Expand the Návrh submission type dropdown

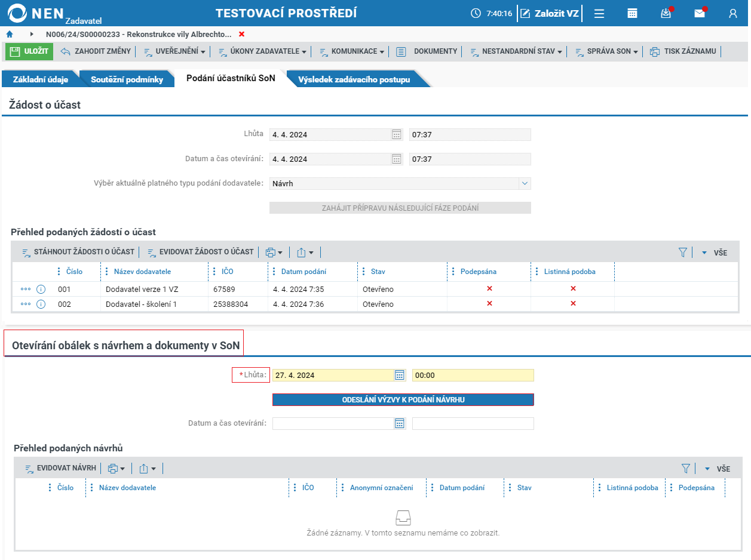click(524, 183)
